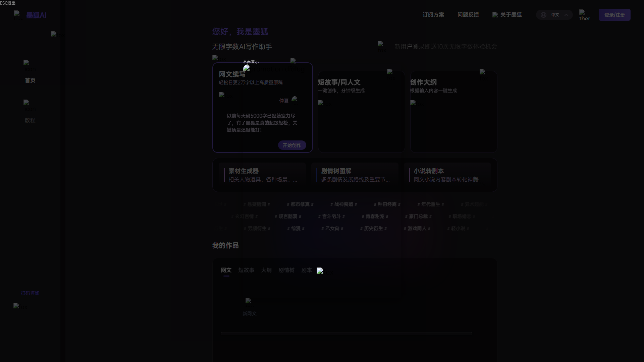Viewport: 644px width, 362px height.
Task: Click the fox icon next to 关于墨狐
Action: 495,15
